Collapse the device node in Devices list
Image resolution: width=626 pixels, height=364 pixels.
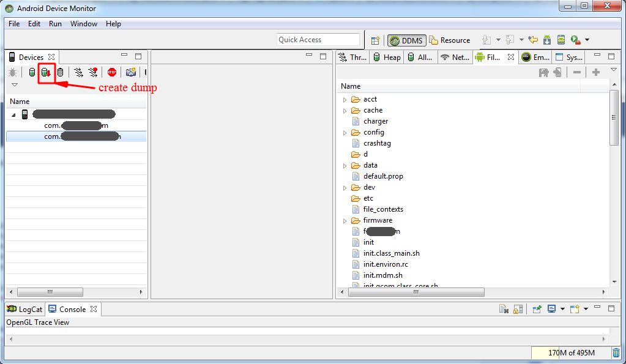(x=13, y=114)
